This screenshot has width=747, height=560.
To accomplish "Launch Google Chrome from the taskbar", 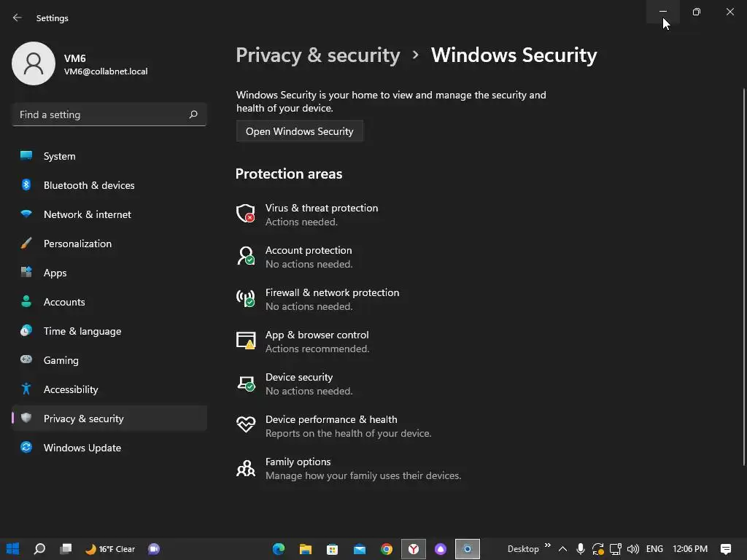I will 387,549.
